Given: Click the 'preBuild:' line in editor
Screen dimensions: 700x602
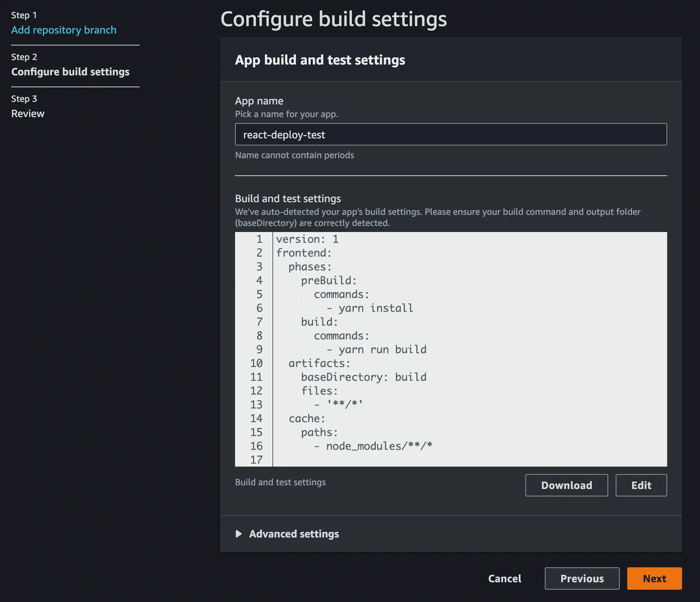Looking at the screenshot, I should coord(329,280).
